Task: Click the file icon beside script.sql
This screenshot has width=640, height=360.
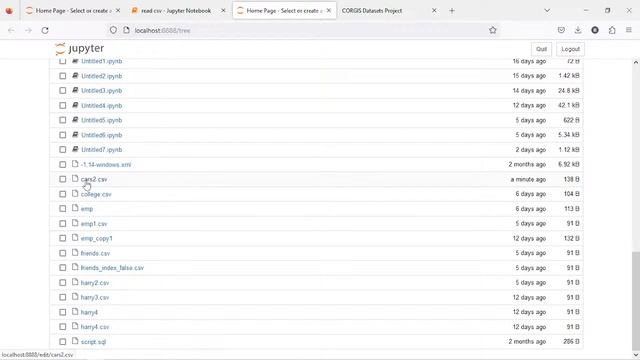Action: pyautogui.click(x=75, y=341)
